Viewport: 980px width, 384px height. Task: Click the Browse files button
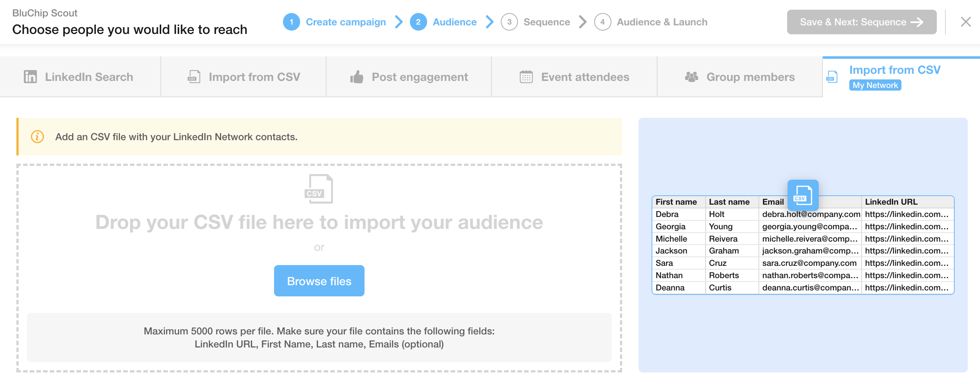point(319,281)
